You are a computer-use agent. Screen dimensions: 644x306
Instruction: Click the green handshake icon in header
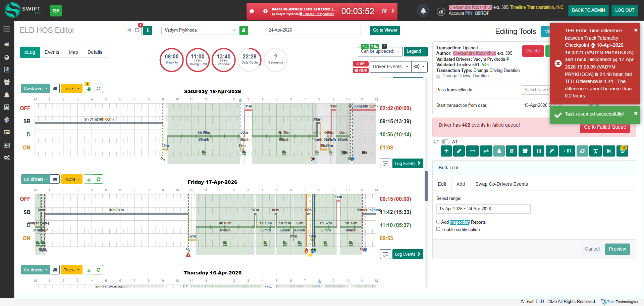(56, 11)
